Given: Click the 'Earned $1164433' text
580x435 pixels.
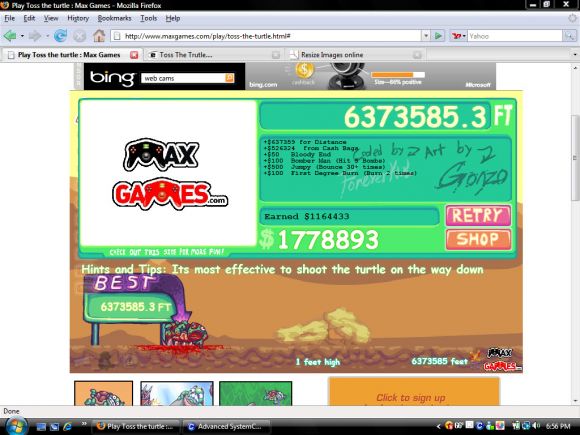Looking at the screenshot, I should (307, 216).
